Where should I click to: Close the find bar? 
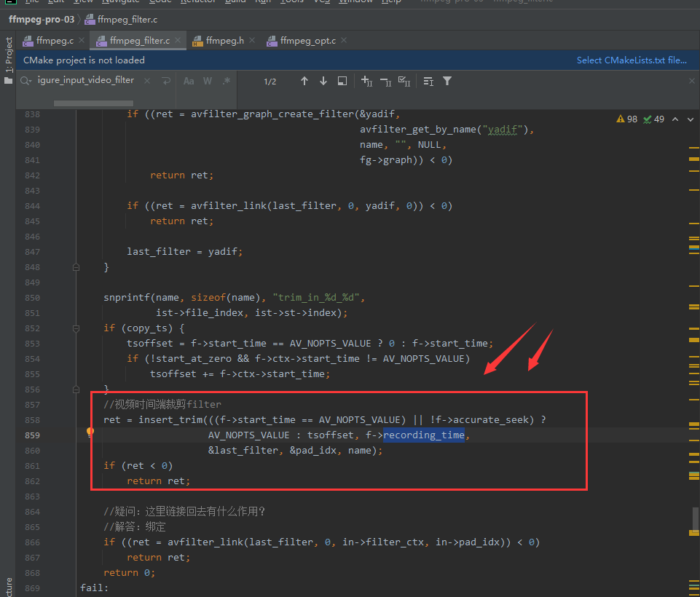point(691,81)
